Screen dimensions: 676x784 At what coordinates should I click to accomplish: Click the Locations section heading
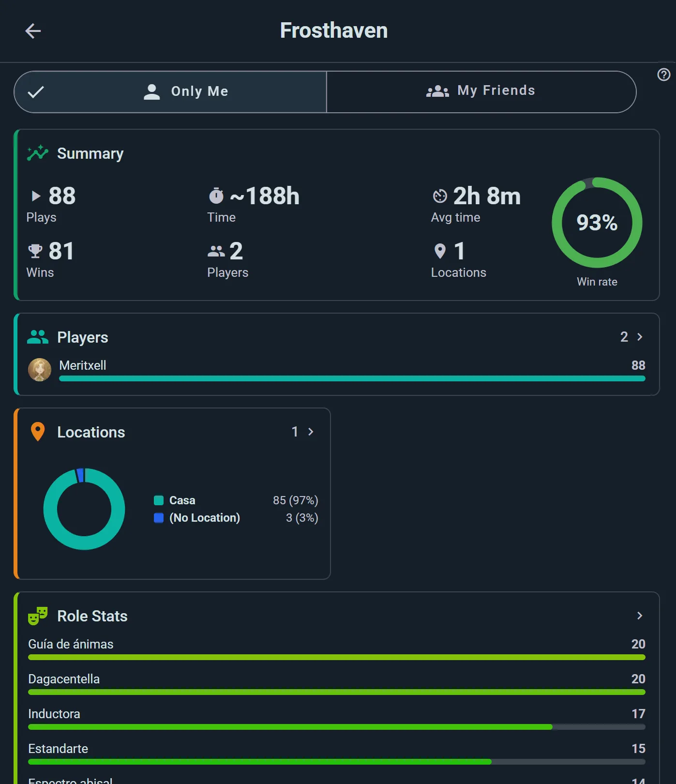[x=91, y=432]
